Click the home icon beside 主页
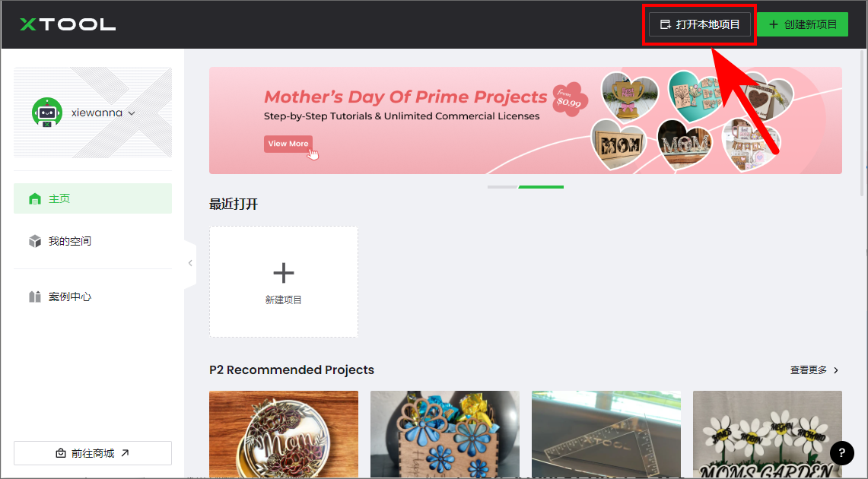This screenshot has height=479, width=868. point(35,198)
